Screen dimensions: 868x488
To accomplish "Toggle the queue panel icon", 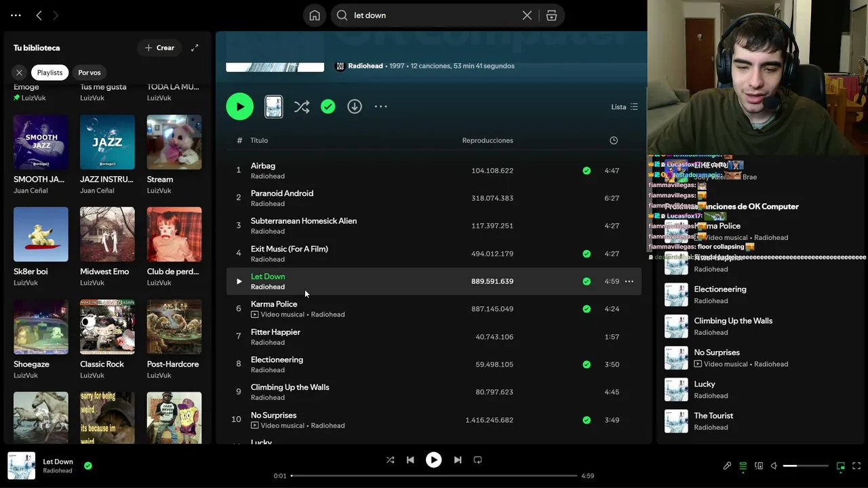I will (x=743, y=466).
